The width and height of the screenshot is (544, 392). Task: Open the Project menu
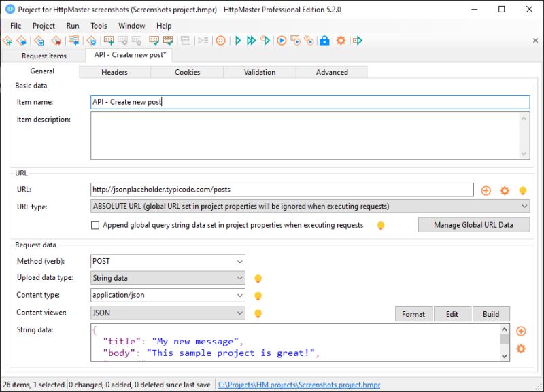click(44, 26)
